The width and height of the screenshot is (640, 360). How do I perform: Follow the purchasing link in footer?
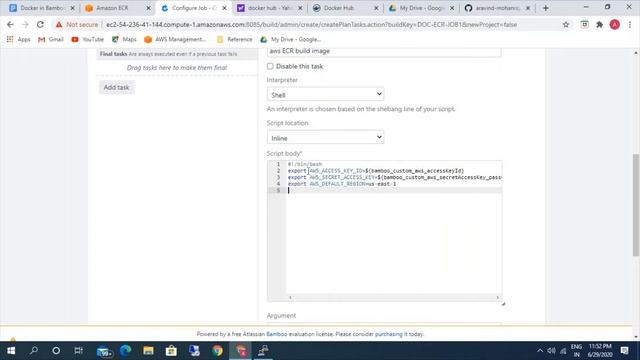[x=388, y=334]
